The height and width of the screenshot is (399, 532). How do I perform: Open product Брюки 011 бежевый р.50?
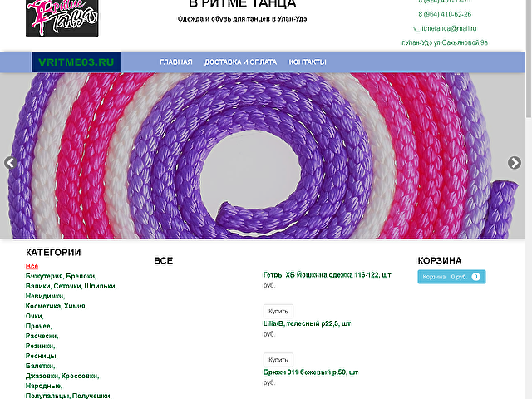[x=310, y=372]
